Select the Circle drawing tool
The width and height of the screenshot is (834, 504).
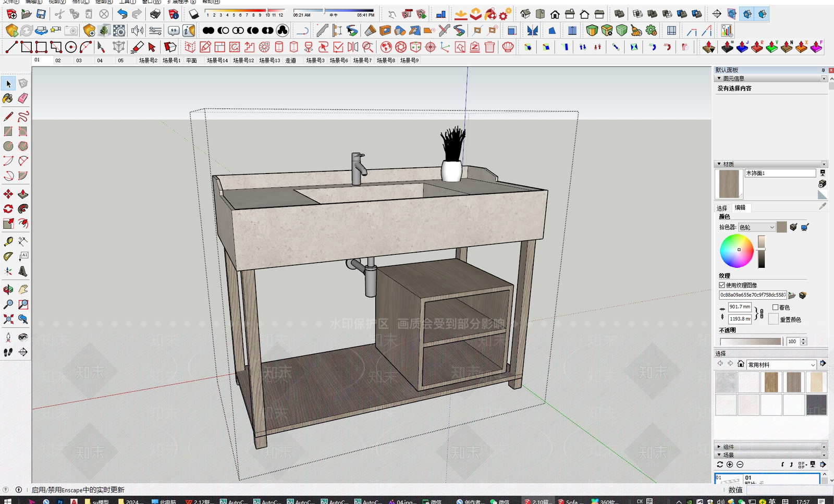coord(8,146)
